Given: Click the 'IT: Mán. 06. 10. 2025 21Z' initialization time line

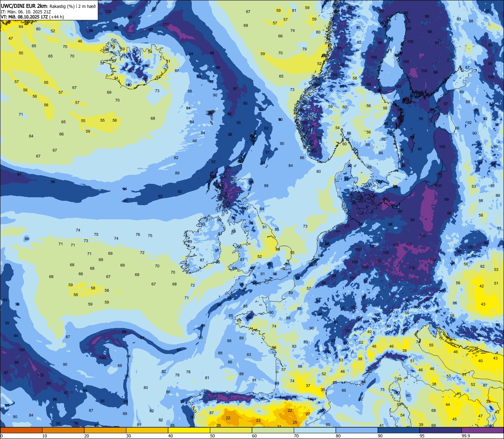Looking at the screenshot, I should pyautogui.click(x=26, y=11).
